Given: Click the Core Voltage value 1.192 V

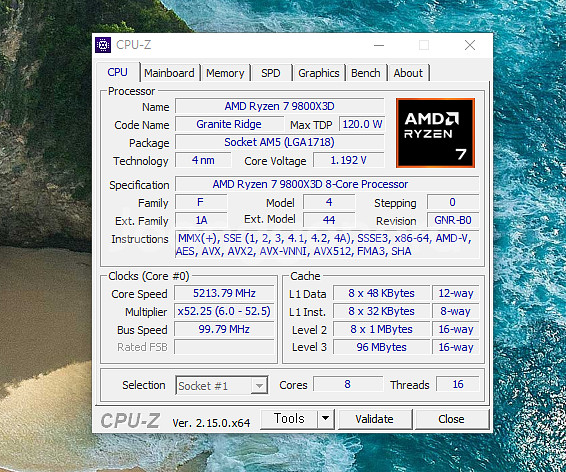Looking at the screenshot, I should click(x=349, y=160).
